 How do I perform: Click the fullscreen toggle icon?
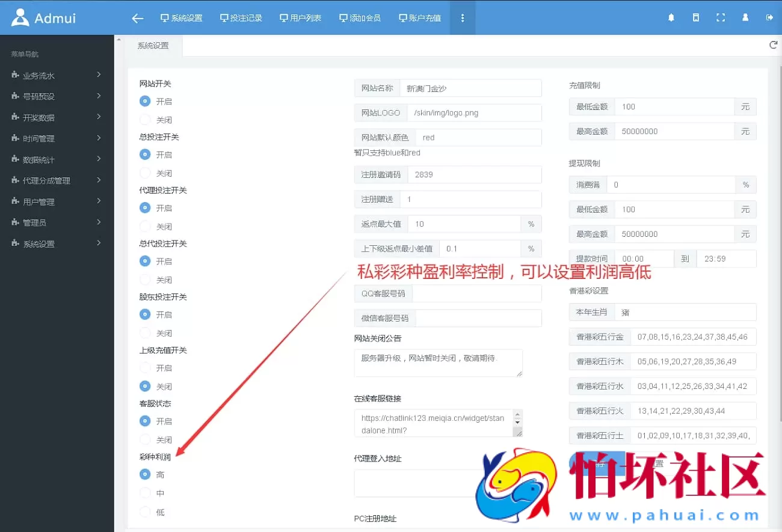721,17
